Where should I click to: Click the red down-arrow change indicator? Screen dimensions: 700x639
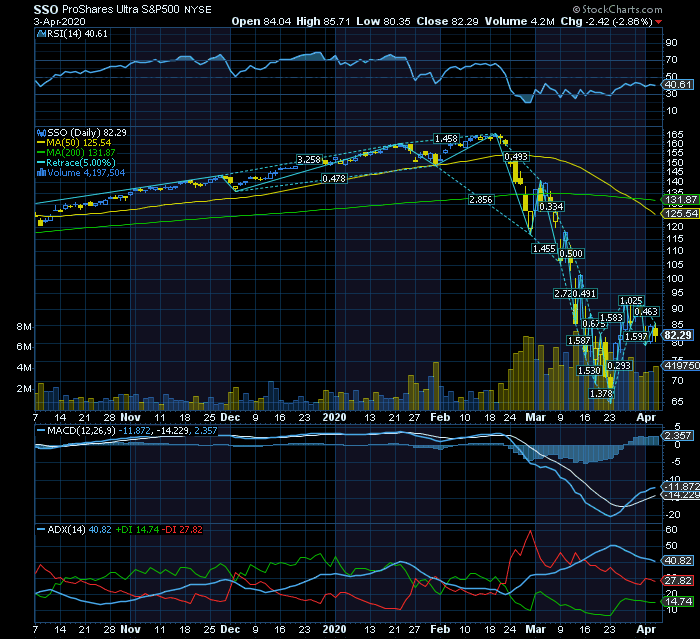(658, 22)
